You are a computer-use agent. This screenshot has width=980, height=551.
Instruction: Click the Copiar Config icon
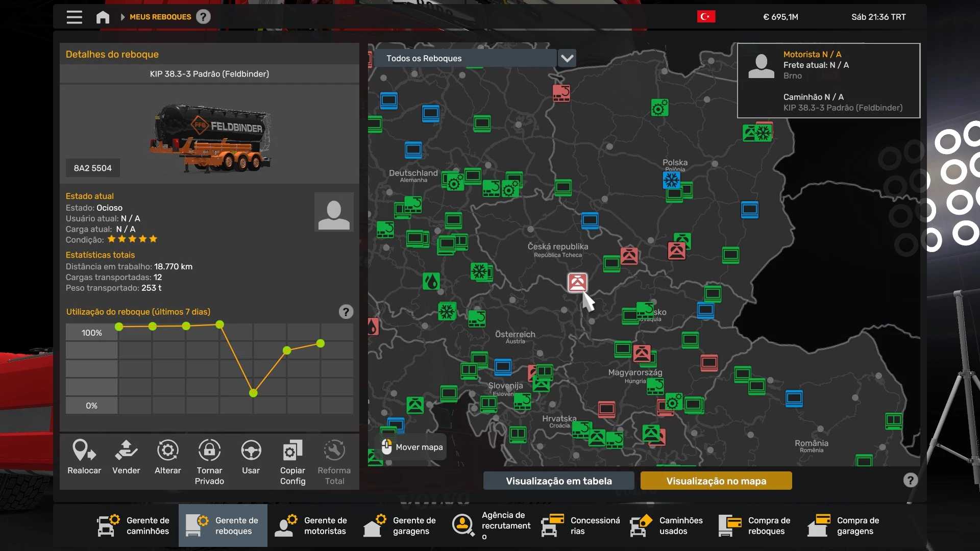pyautogui.click(x=292, y=451)
